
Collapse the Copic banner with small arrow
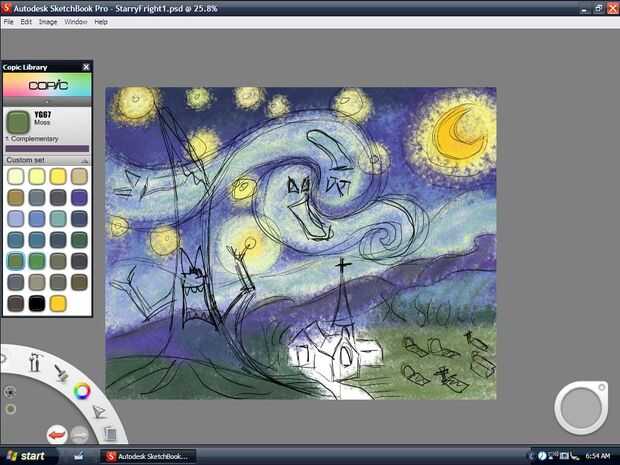(47, 102)
